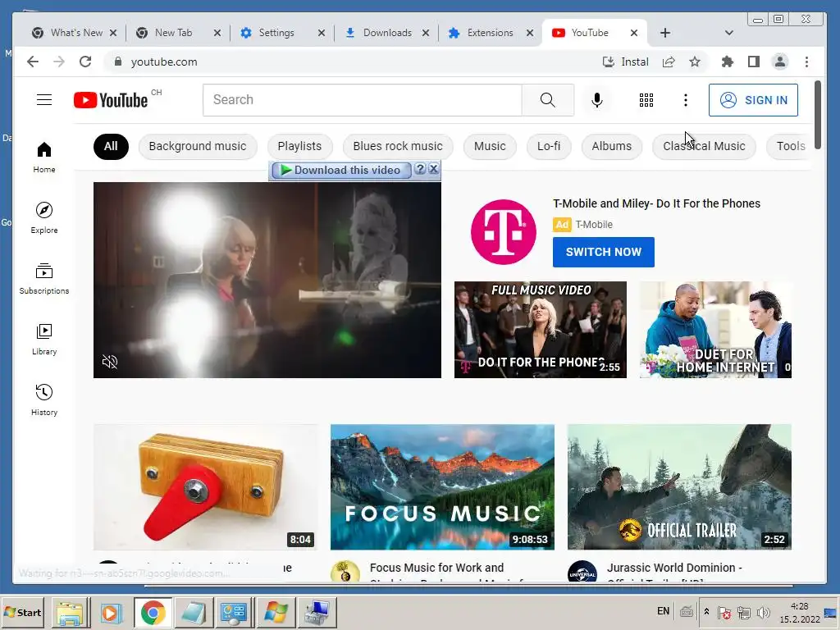
Task: Select Music filter chip
Action: pyautogui.click(x=490, y=146)
